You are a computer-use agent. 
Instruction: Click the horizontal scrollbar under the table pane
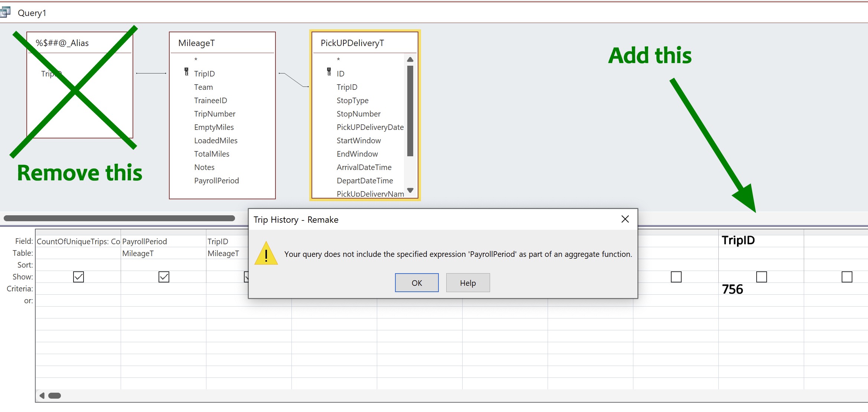(x=119, y=218)
